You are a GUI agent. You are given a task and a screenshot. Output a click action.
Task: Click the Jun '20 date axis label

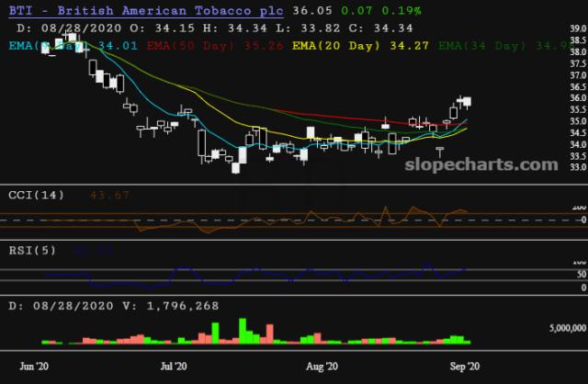click(36, 367)
